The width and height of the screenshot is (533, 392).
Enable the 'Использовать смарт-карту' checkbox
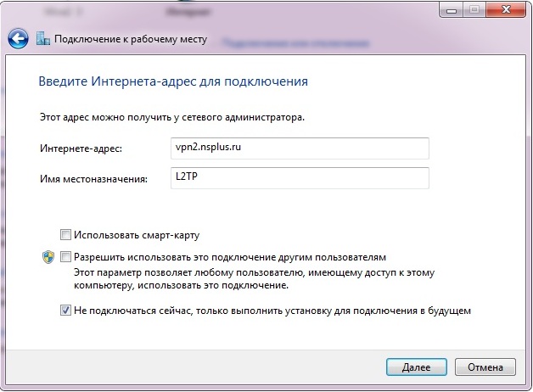pyautogui.click(x=65, y=235)
